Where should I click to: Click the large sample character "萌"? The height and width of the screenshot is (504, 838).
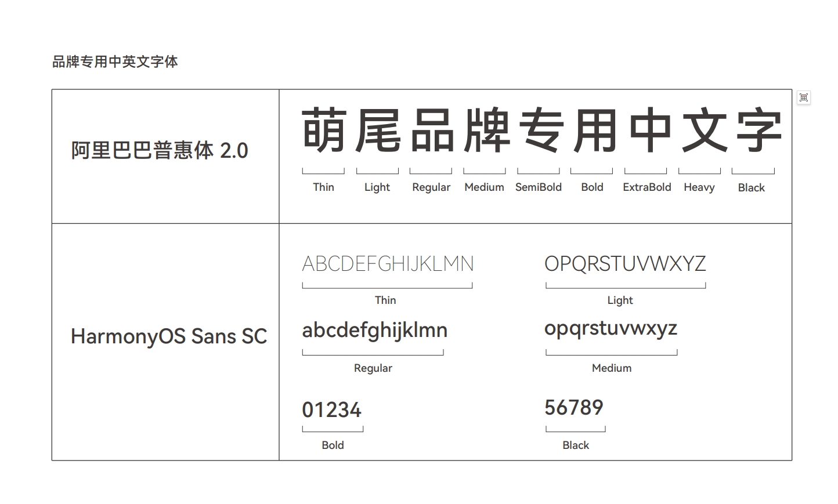point(324,130)
